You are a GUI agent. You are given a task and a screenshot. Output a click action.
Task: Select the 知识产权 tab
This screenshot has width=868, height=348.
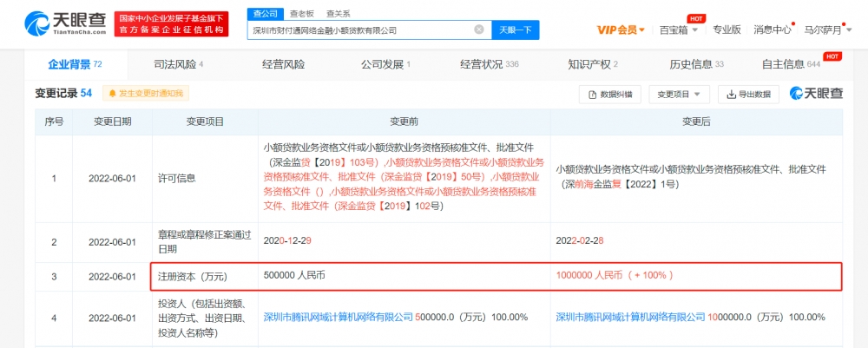(x=593, y=64)
